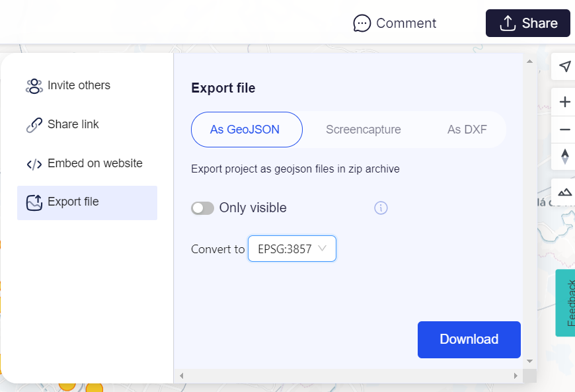Viewport: 575px width, 392px height.
Task: Open the EPSG:3857 projection dropdown
Action: (x=292, y=249)
